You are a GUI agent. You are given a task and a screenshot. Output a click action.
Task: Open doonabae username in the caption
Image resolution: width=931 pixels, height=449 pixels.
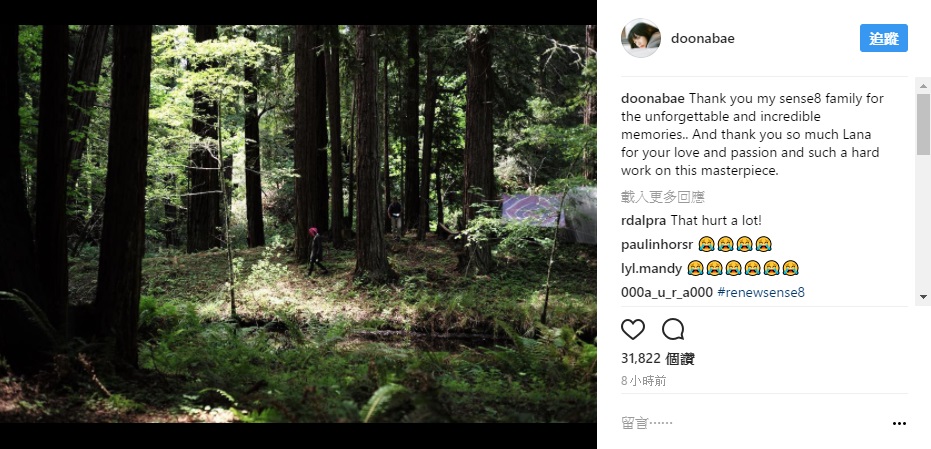pyautogui.click(x=652, y=99)
